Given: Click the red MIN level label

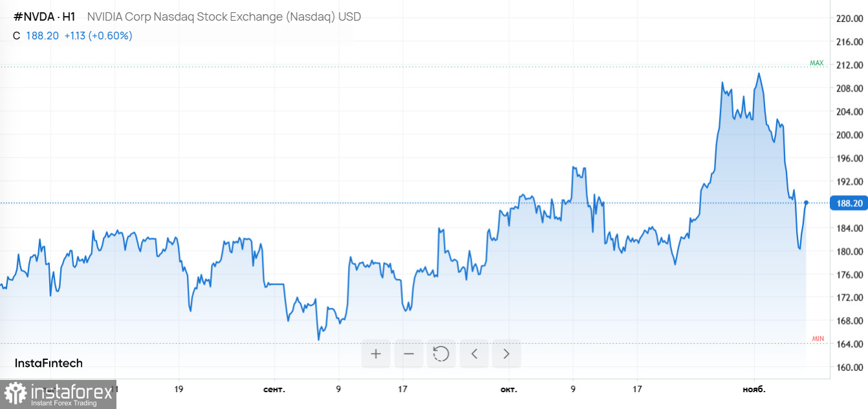Looking at the screenshot, I should click(818, 339).
